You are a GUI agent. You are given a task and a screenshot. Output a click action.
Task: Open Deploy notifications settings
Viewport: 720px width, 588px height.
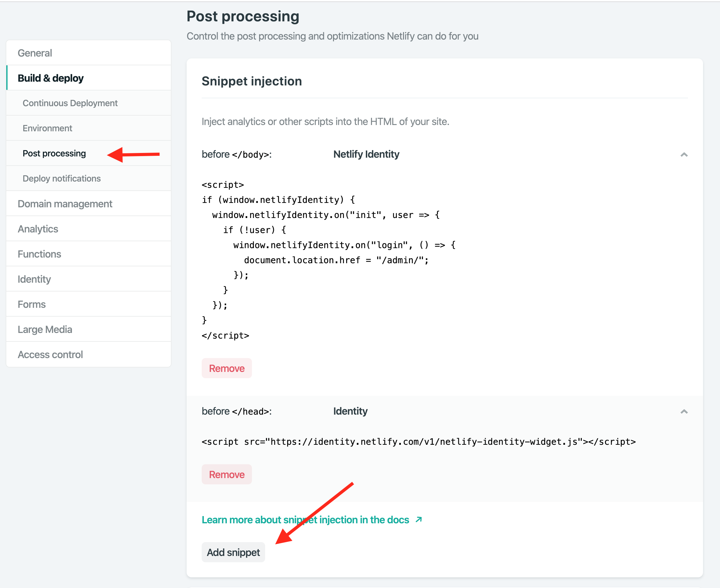[x=88, y=178]
